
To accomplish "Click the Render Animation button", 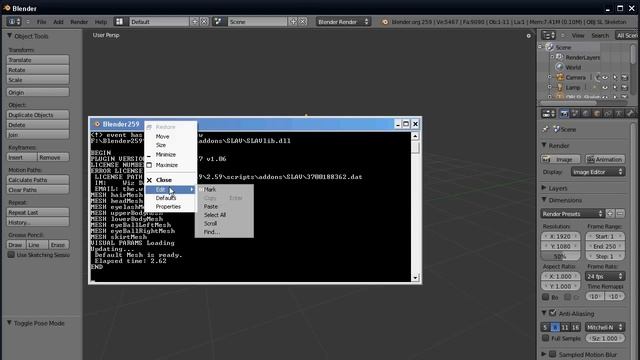I will pos(604,160).
